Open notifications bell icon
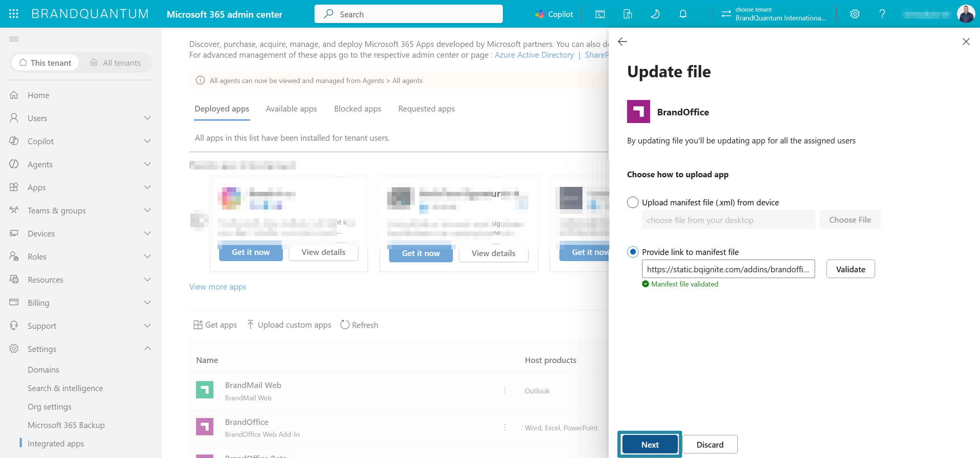Viewport: 980px width, 458px height. click(x=683, y=14)
